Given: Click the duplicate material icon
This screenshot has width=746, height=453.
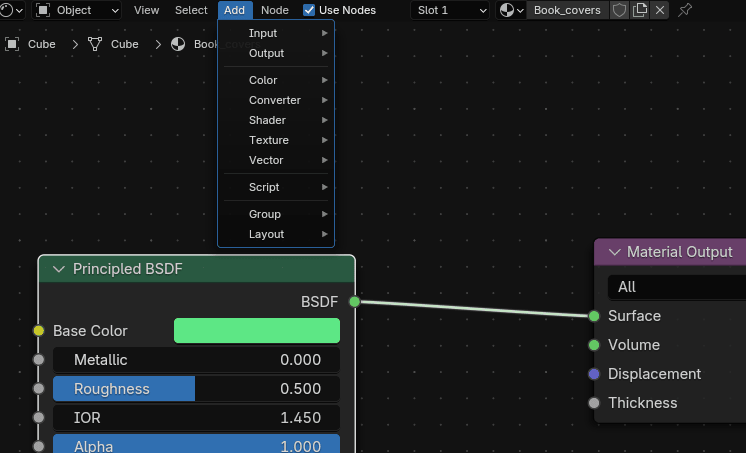Looking at the screenshot, I should (x=640, y=10).
